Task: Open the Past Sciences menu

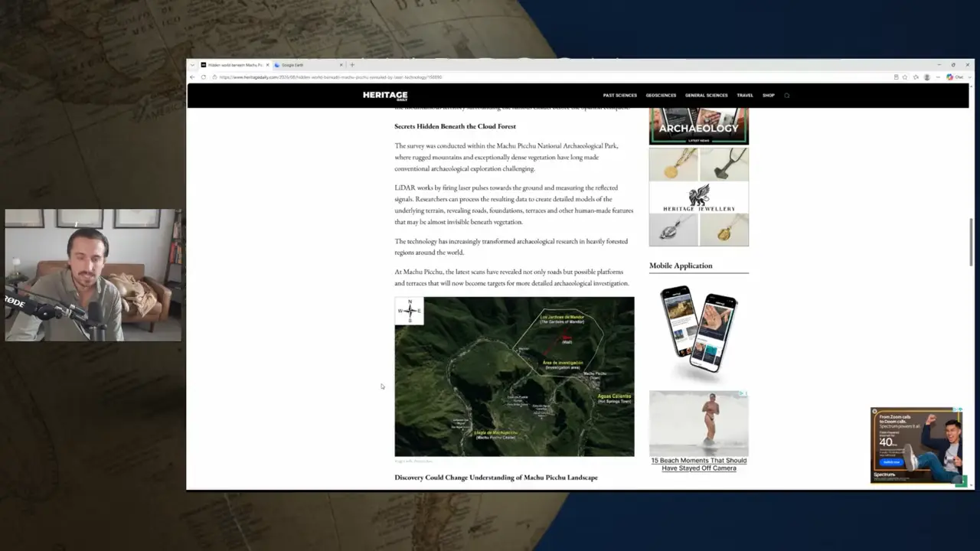Action: (x=619, y=96)
